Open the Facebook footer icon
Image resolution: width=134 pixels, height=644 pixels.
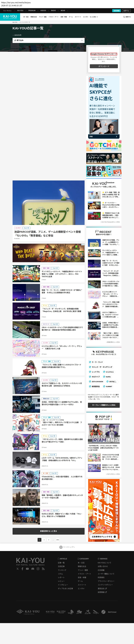22,569
